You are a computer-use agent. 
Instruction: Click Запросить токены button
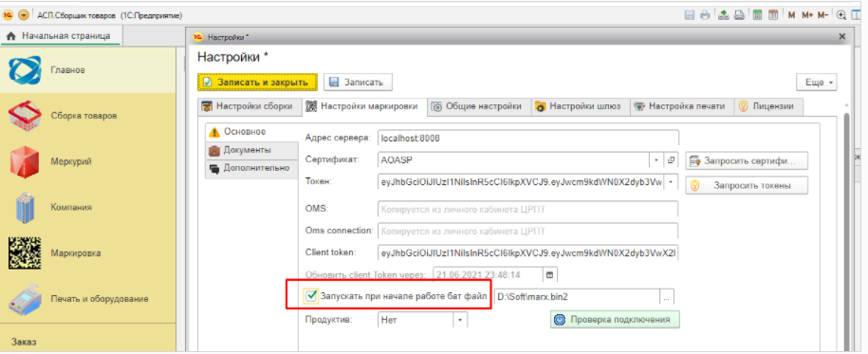click(x=747, y=186)
